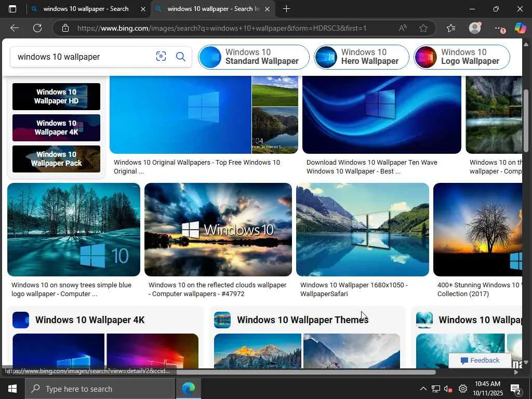View site information lock icon
The width and height of the screenshot is (532, 399).
[65, 28]
